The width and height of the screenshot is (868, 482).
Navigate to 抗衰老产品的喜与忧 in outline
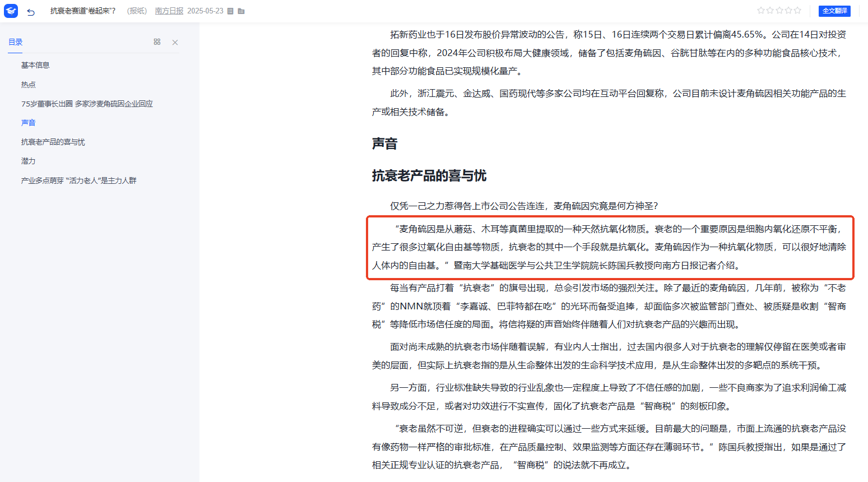tap(53, 142)
